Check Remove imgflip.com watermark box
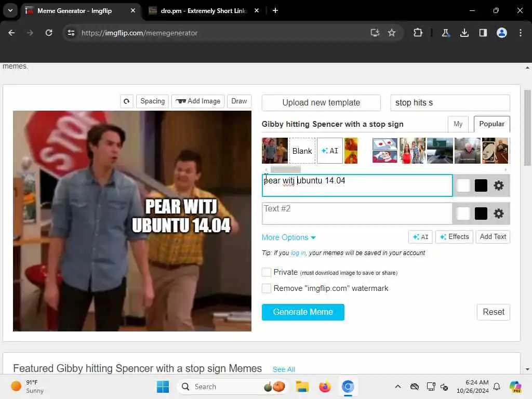 (x=267, y=288)
